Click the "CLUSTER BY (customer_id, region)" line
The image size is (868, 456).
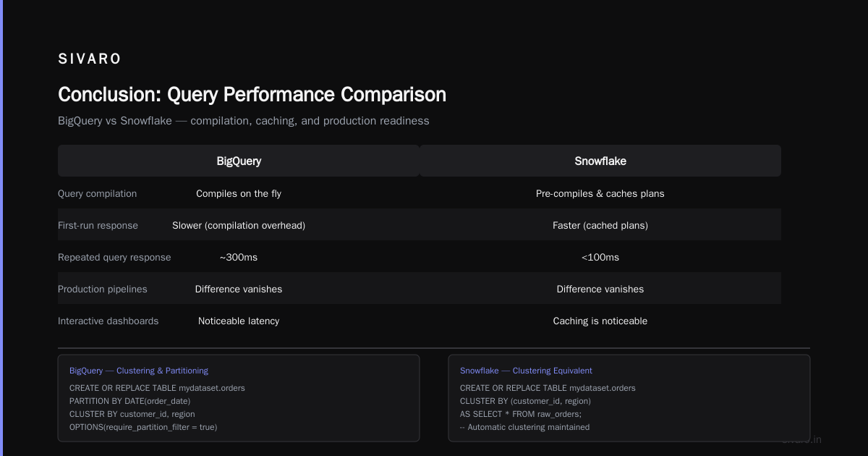[526, 401]
